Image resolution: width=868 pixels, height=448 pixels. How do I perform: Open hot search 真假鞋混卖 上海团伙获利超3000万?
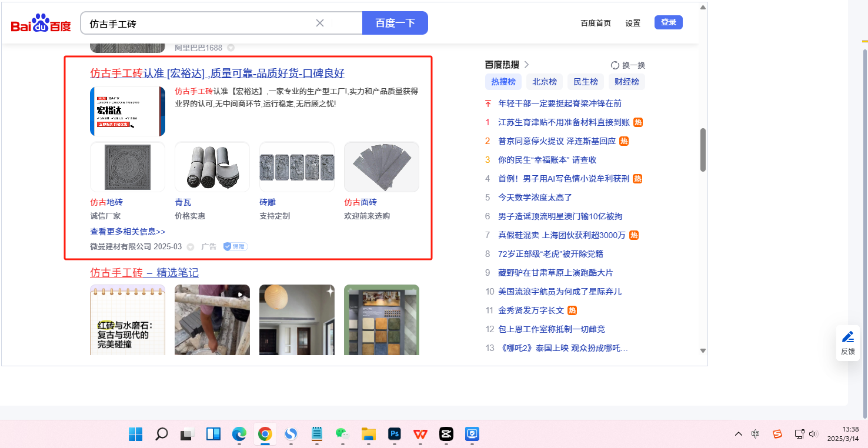562,235
